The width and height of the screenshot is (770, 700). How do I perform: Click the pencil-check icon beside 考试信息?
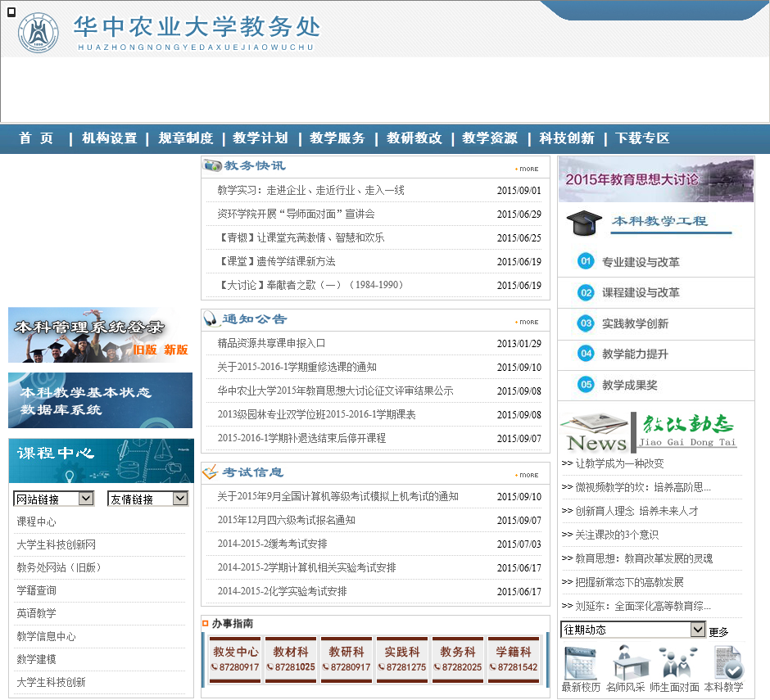211,472
